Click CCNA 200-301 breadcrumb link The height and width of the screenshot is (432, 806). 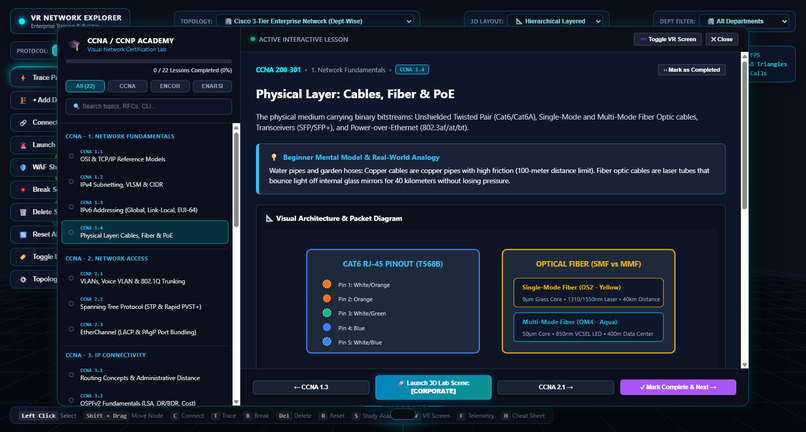pos(278,70)
